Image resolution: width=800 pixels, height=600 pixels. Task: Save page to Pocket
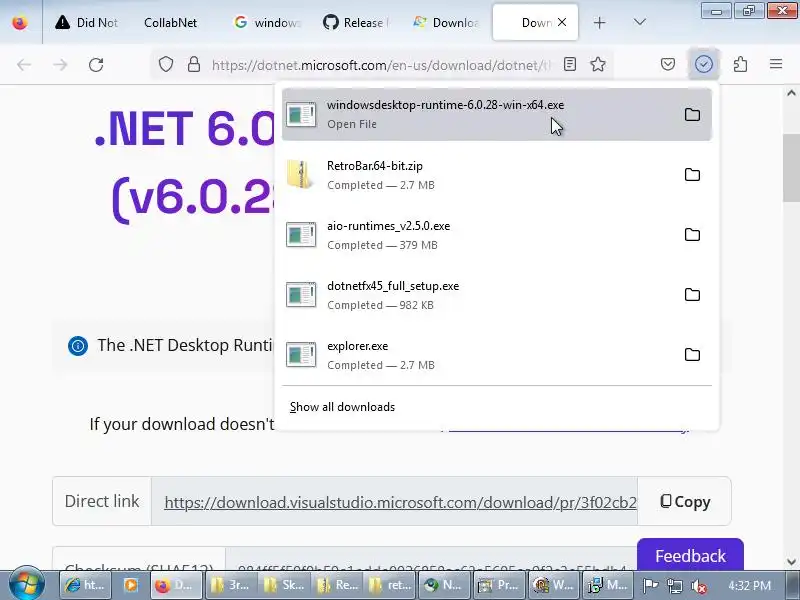tap(668, 64)
